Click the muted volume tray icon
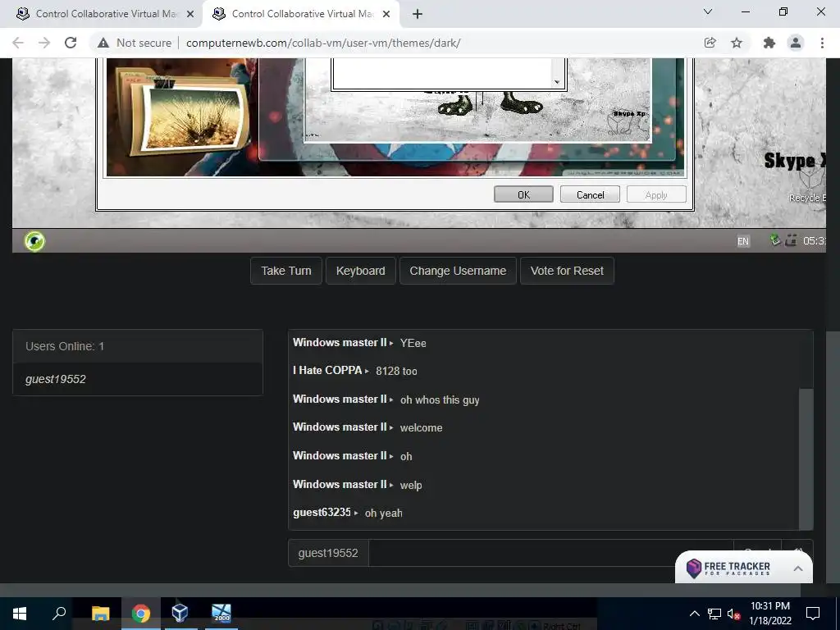The image size is (840, 630). [x=733, y=614]
